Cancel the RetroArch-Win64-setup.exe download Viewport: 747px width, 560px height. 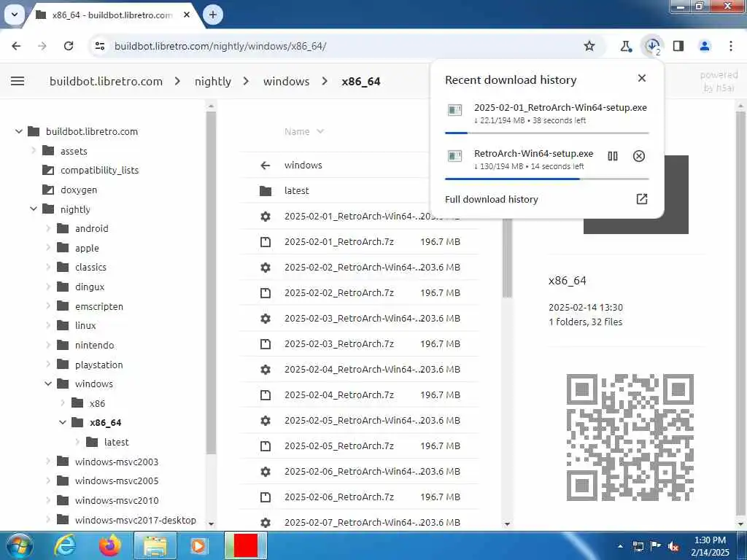[x=639, y=156]
